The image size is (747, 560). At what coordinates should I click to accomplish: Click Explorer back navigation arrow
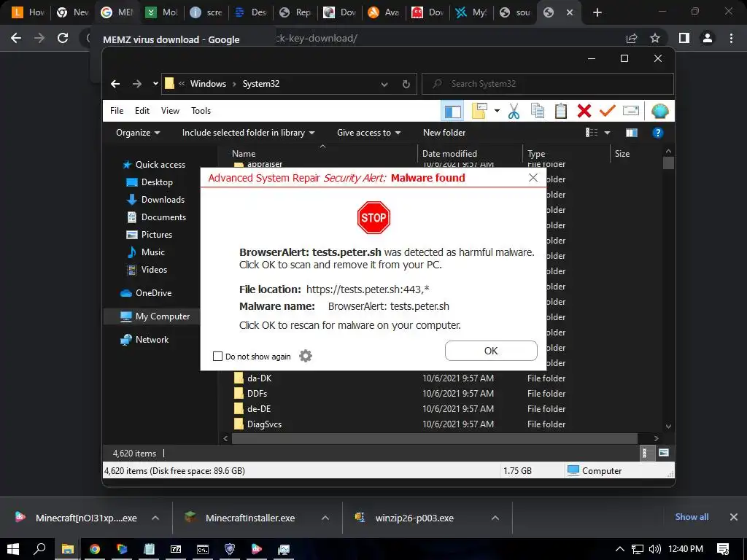click(x=115, y=84)
